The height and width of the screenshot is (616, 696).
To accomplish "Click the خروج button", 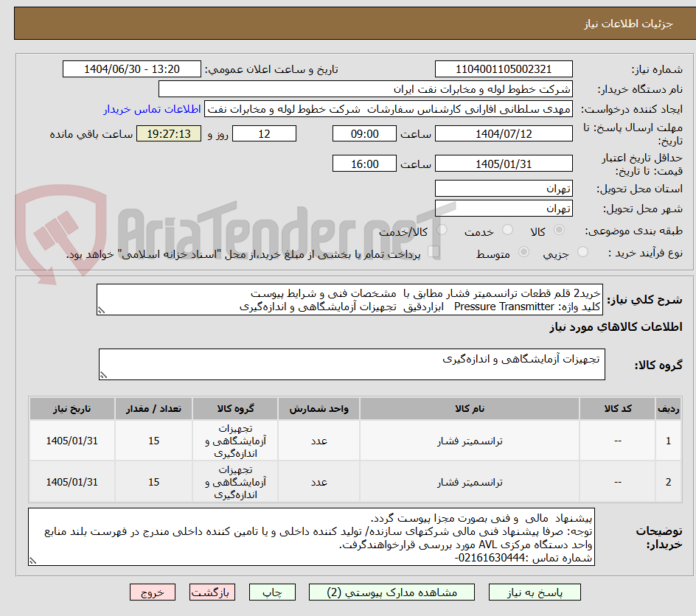I will 153,592.
